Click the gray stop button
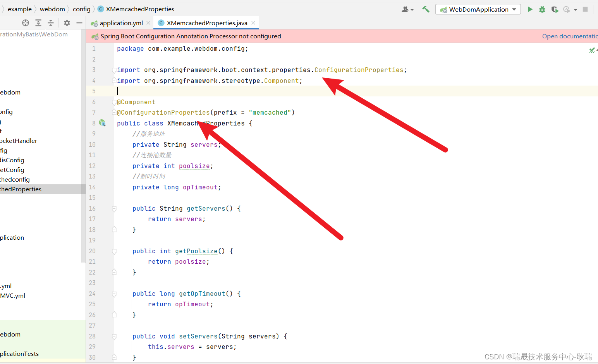Image resolution: width=598 pixels, height=364 pixels. 585,9
